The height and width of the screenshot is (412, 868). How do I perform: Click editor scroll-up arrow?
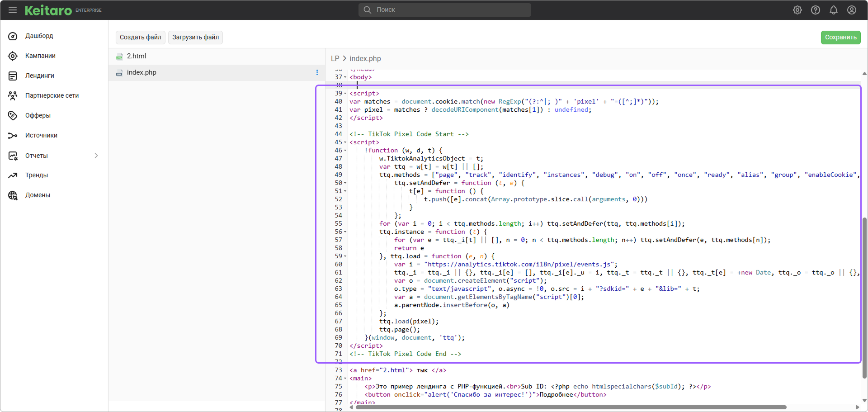[x=864, y=73]
